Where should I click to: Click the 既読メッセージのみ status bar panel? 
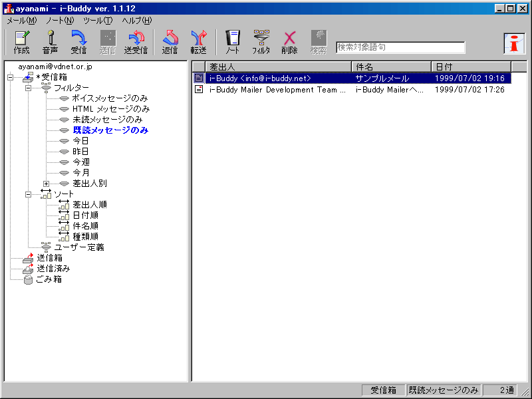(444, 390)
